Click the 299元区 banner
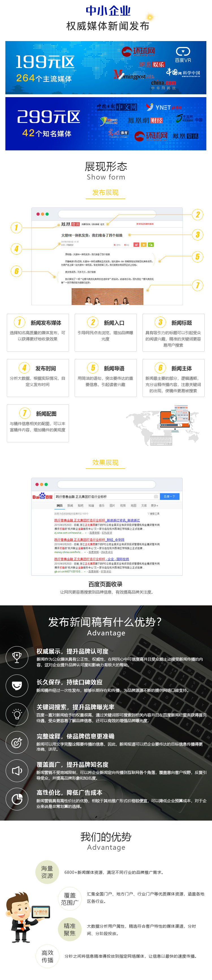212x980 pixels. (x=106, y=124)
